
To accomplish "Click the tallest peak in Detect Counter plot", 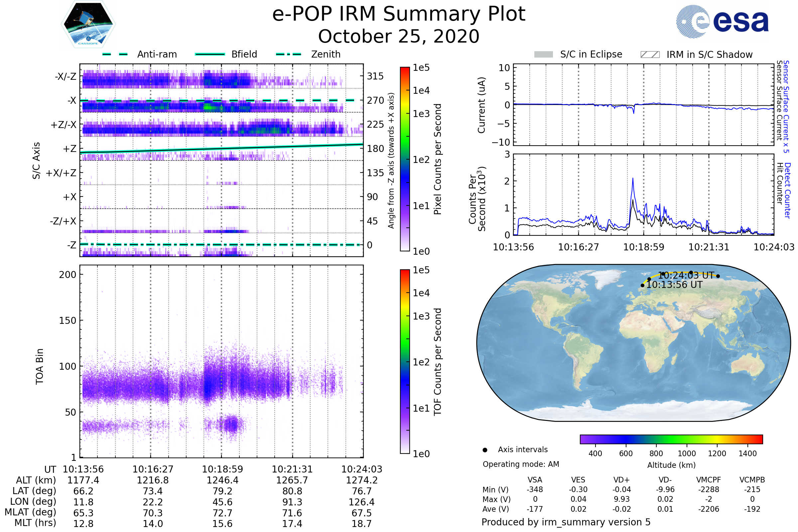I will pyautogui.click(x=633, y=179).
